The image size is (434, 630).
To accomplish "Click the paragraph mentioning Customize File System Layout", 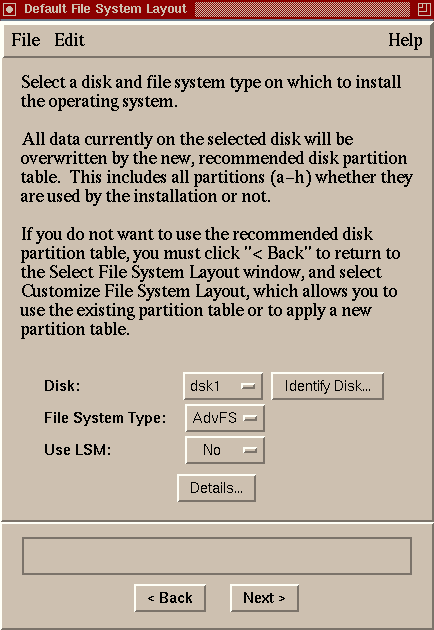I will 210,282.
